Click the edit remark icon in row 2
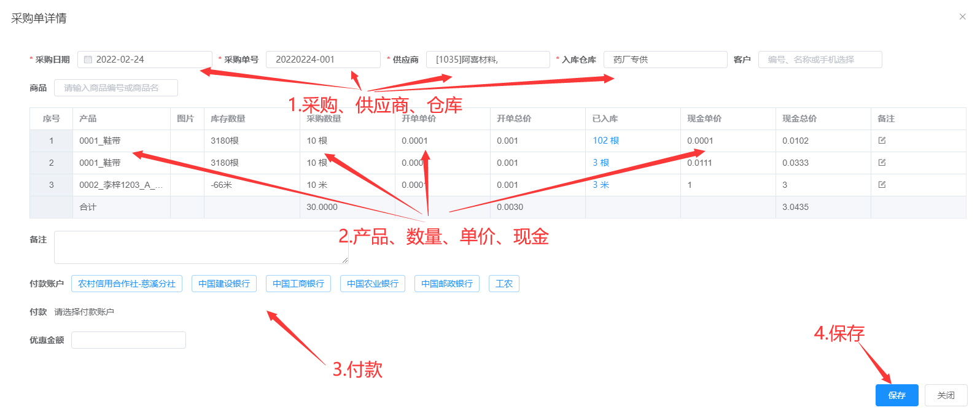The height and width of the screenshot is (418, 980). point(882,163)
